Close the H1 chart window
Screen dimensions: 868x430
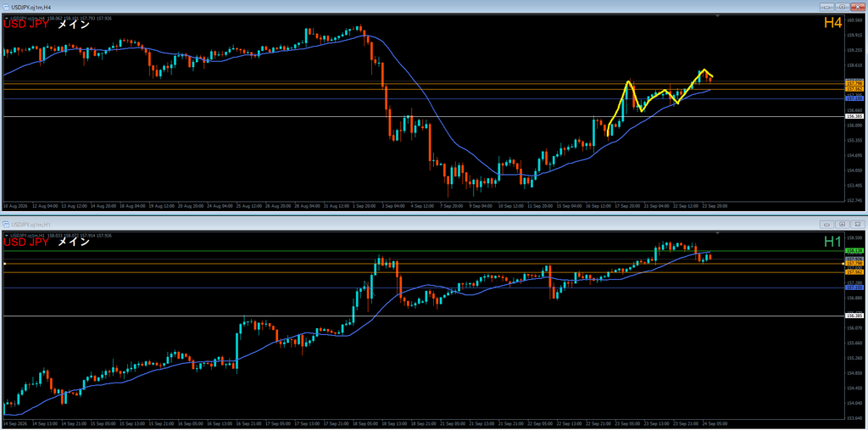pos(856,224)
